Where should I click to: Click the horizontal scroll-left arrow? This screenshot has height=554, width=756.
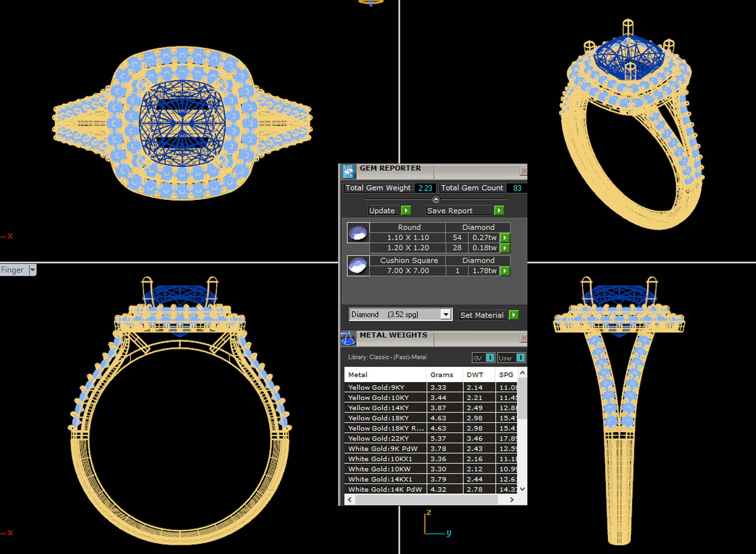[350, 500]
